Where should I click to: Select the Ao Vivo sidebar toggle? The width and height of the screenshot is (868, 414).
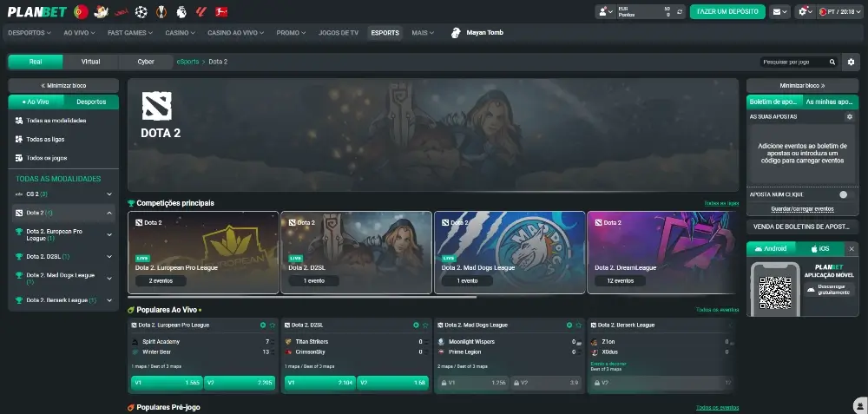tap(36, 102)
